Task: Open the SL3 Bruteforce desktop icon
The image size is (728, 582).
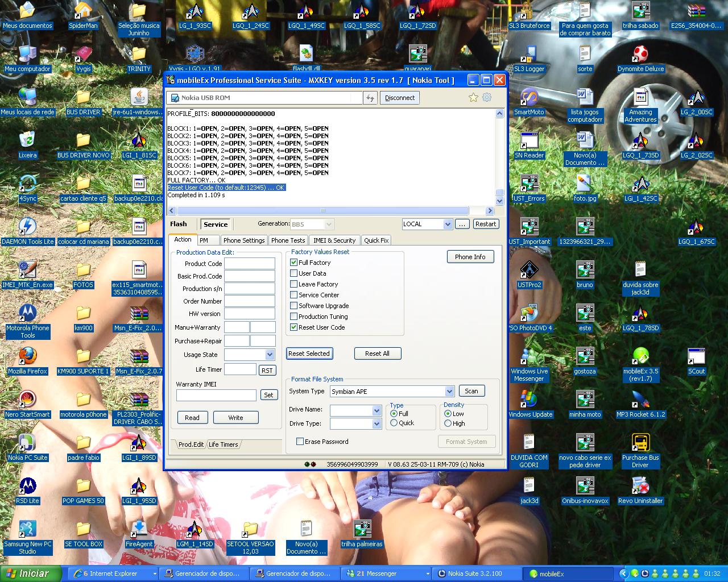Action: 529,15
